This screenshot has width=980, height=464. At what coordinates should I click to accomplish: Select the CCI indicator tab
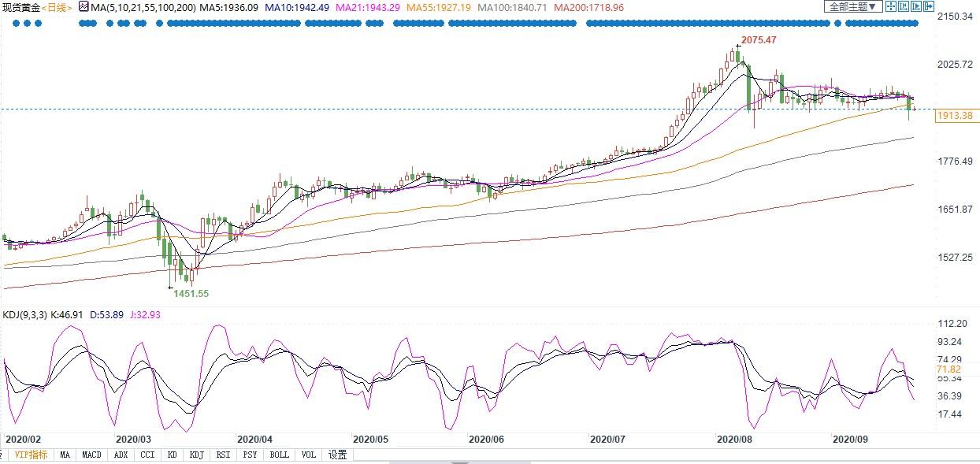click(x=147, y=455)
